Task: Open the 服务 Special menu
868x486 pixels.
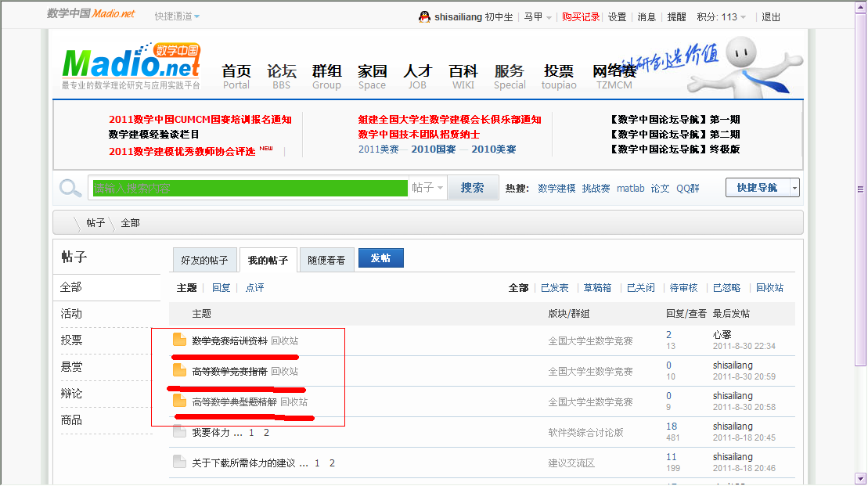Action: [x=510, y=77]
